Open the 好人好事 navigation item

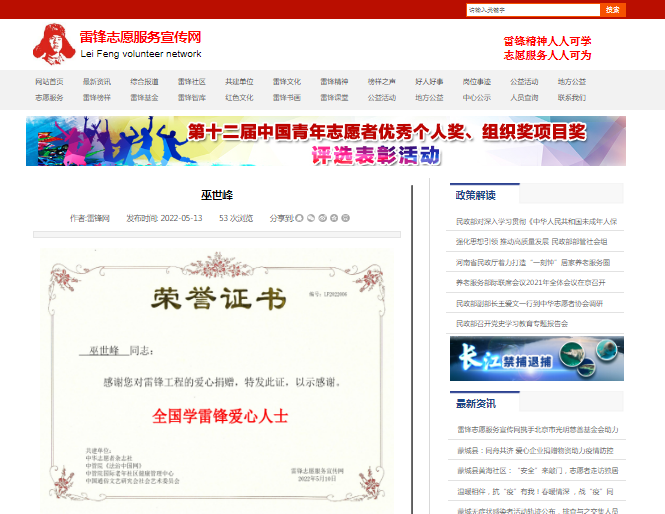coord(429,81)
